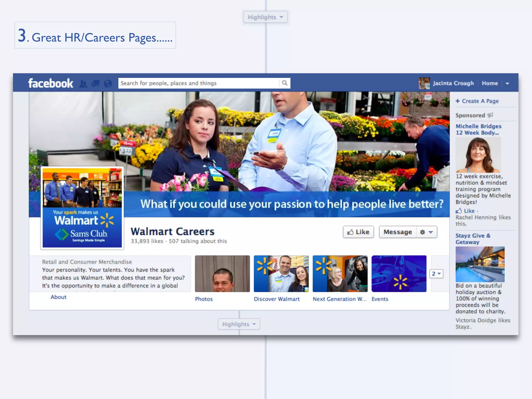Open the notifications globe icon
The image size is (532, 399).
(108, 83)
